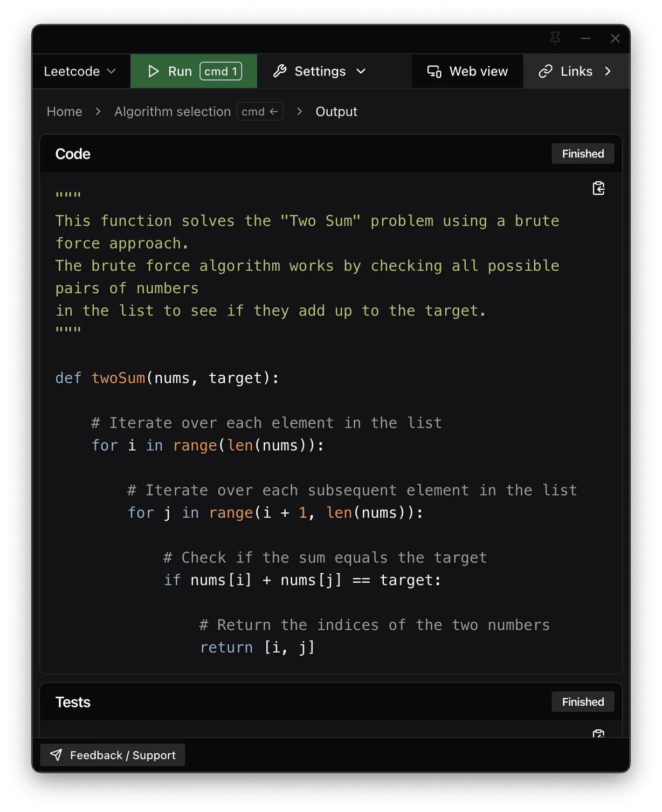Viewport: 662px width, 812px height.
Task: Expand the Settings dropdown chevron
Action: [361, 71]
